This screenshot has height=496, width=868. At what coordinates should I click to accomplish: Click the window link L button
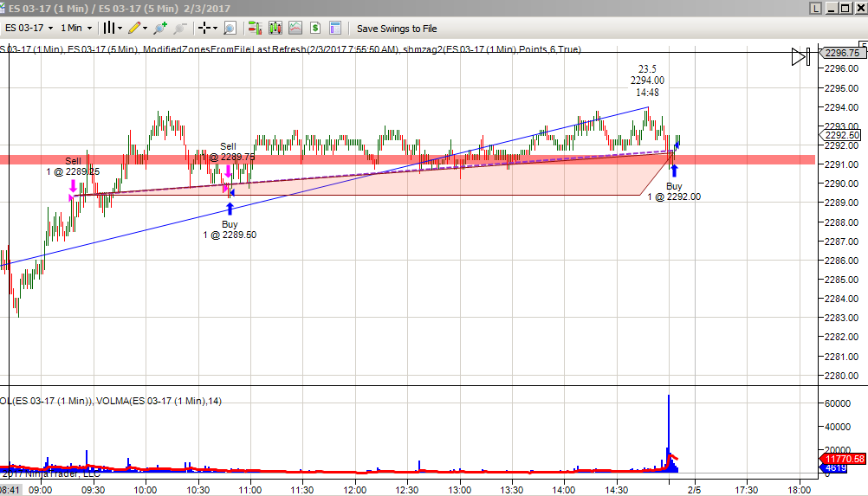(x=815, y=8)
